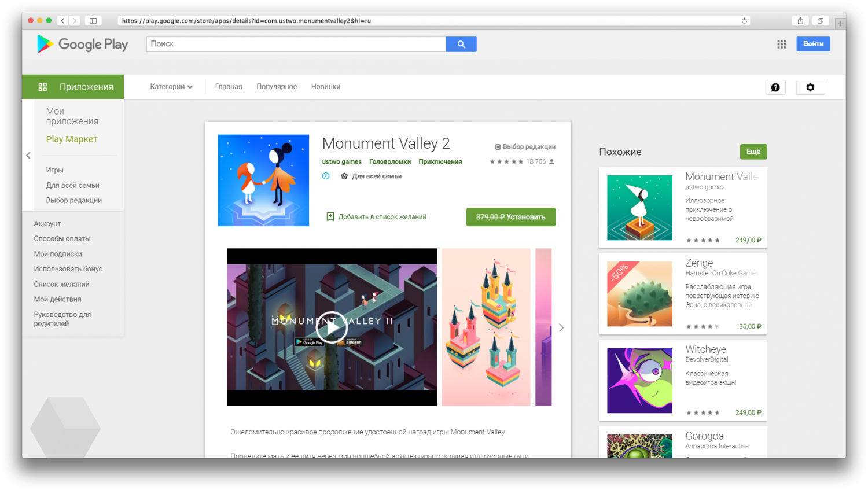Toggle the browser sidebar button

point(93,21)
